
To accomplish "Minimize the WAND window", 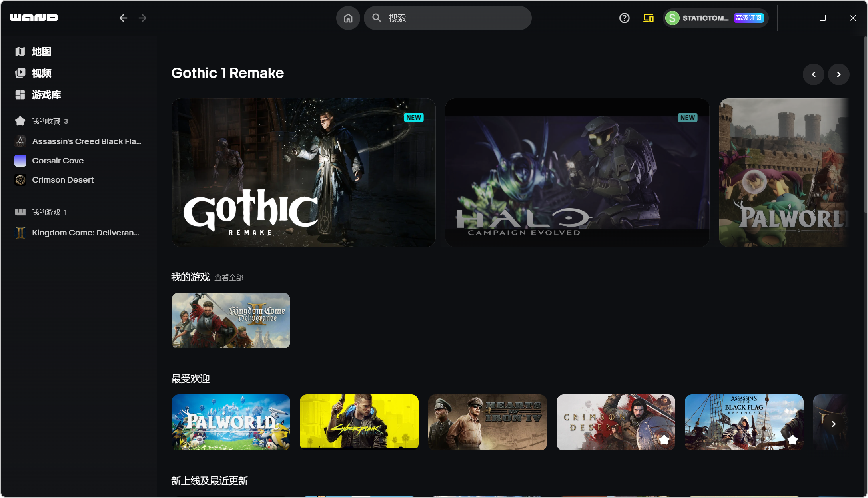I will coord(793,18).
